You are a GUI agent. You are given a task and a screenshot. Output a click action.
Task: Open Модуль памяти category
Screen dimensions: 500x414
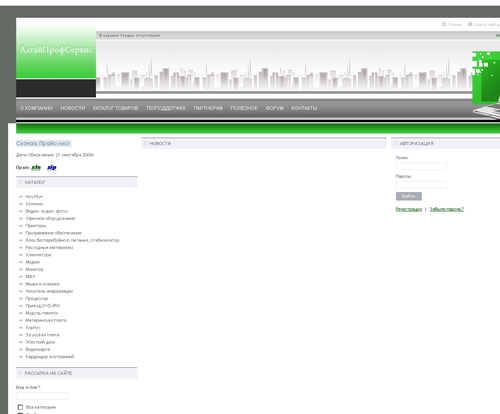[x=42, y=313]
